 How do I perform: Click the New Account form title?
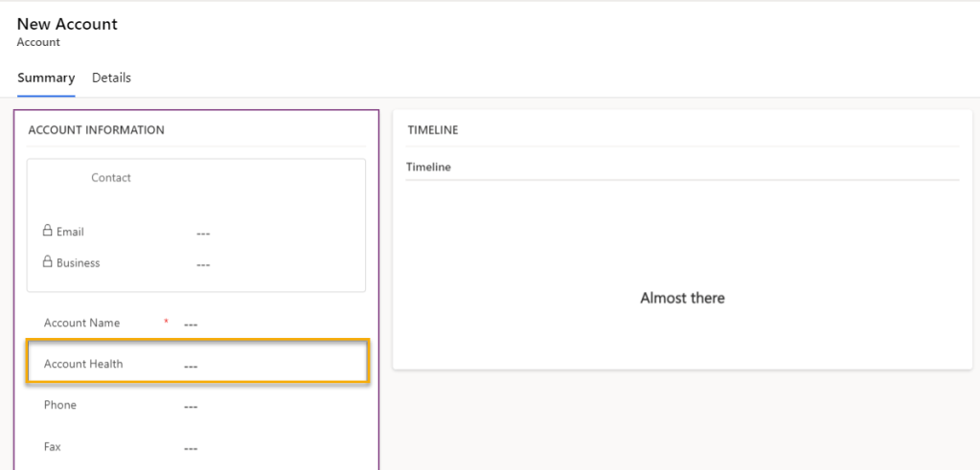point(67,24)
